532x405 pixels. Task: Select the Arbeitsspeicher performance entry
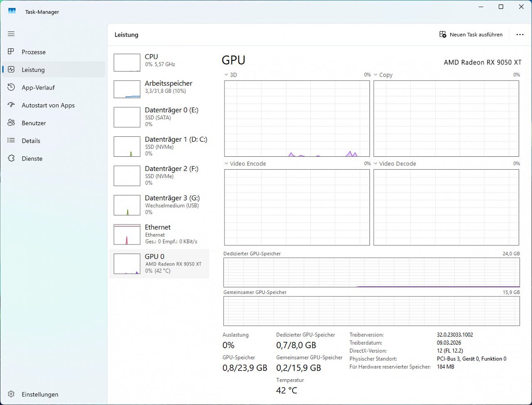tap(159, 89)
